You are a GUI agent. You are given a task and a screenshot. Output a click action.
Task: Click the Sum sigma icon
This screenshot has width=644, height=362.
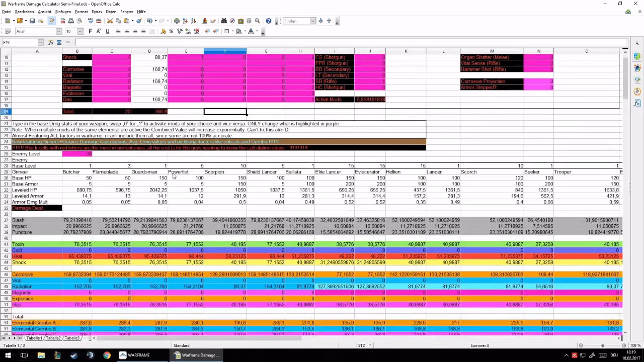(59, 43)
